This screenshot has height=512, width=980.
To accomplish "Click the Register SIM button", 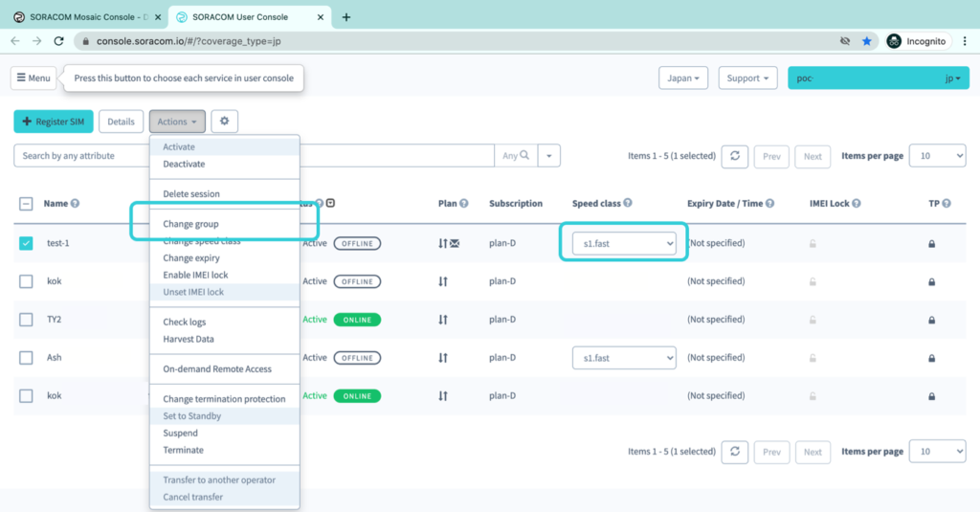I will click(54, 122).
